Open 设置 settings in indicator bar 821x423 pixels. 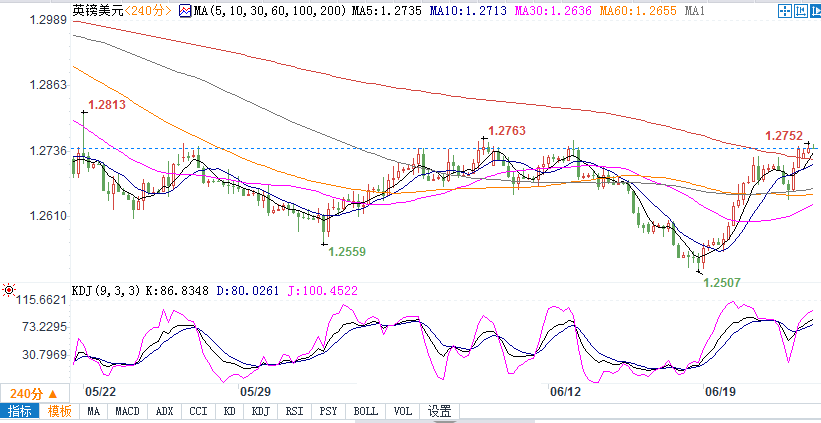439,411
